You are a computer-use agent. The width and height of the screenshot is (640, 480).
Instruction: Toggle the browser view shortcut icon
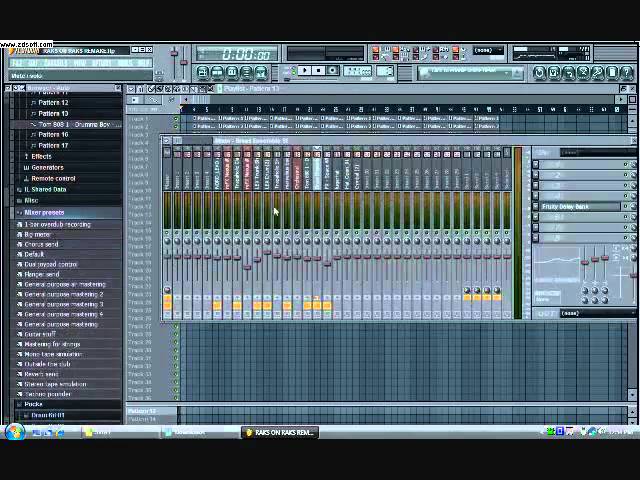point(247,73)
